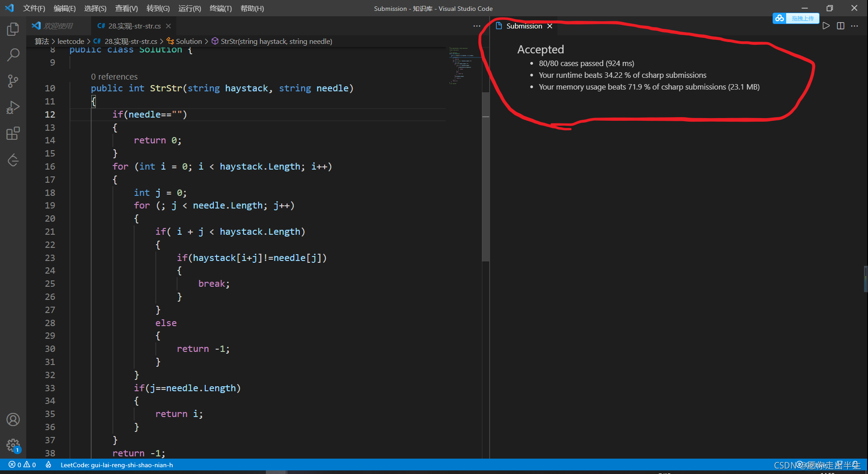Open the Search view in activity bar

click(13, 55)
